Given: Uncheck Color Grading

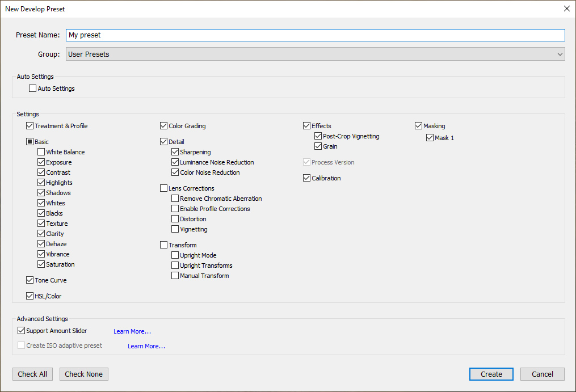Looking at the screenshot, I should (164, 126).
